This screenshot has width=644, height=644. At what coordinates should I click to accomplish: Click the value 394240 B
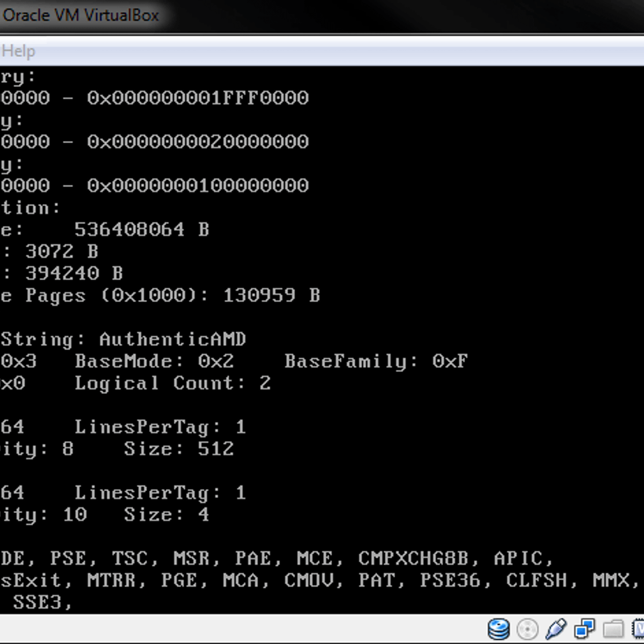tap(74, 274)
